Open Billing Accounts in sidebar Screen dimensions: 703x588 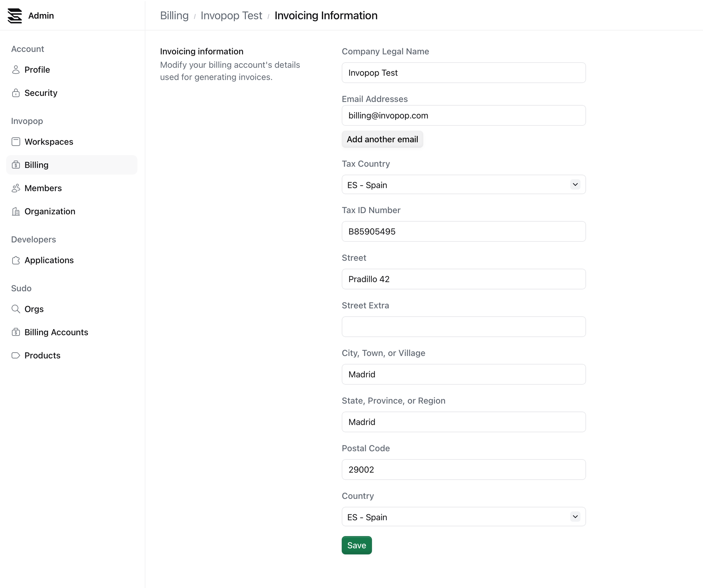pos(56,332)
